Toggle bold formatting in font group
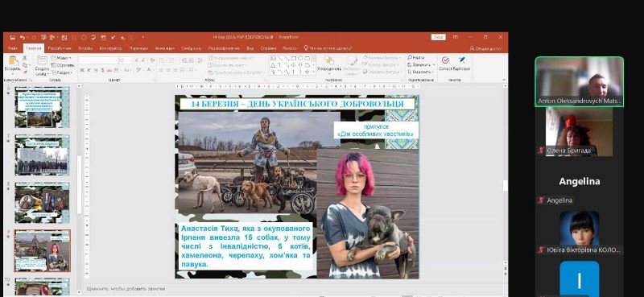644x297 pixels. pos(82,70)
